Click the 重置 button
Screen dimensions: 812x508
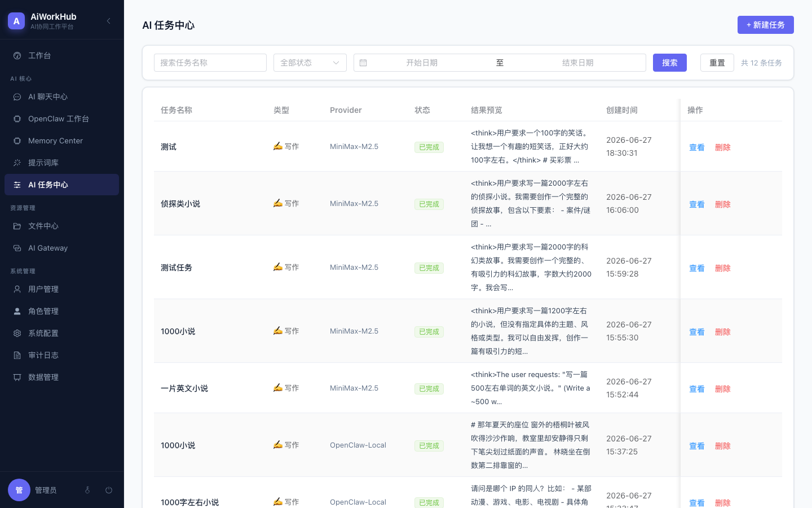(x=717, y=63)
